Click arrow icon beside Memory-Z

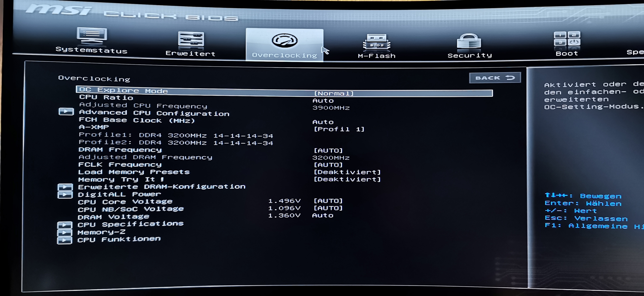64,233
